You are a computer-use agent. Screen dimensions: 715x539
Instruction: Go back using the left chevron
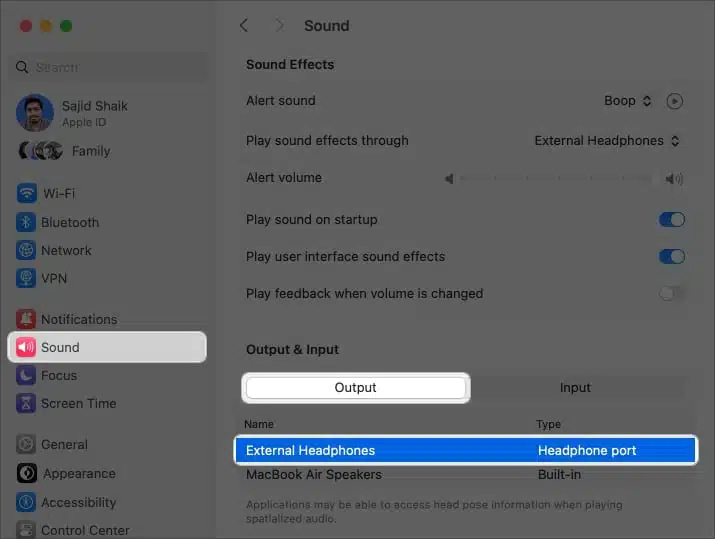[244, 25]
